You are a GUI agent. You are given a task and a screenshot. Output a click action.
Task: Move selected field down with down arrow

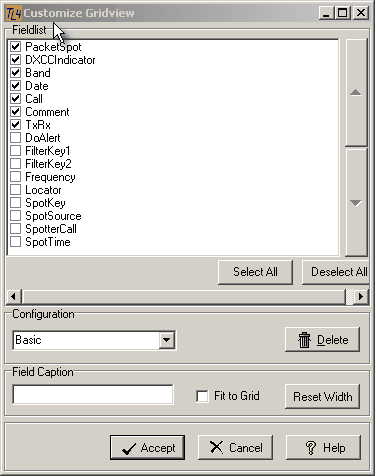[x=356, y=203]
